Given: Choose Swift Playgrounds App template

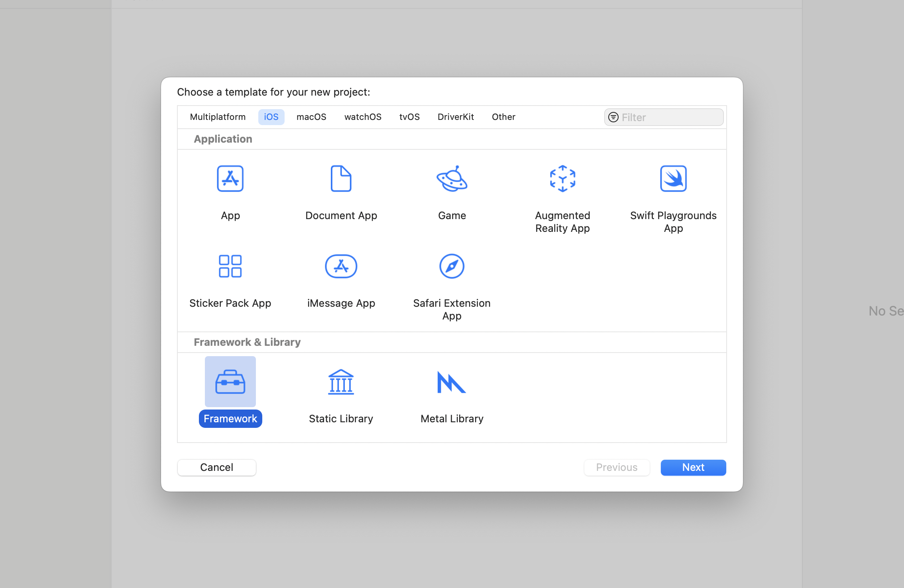Looking at the screenshot, I should coord(673,179).
